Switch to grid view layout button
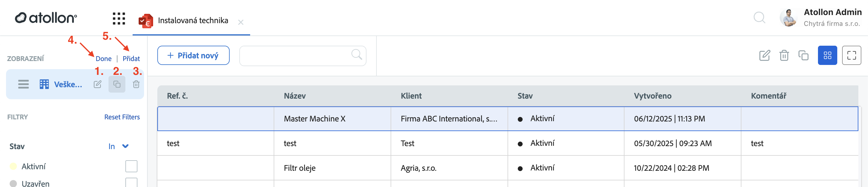This screenshot has height=187, width=868. pyautogui.click(x=827, y=56)
